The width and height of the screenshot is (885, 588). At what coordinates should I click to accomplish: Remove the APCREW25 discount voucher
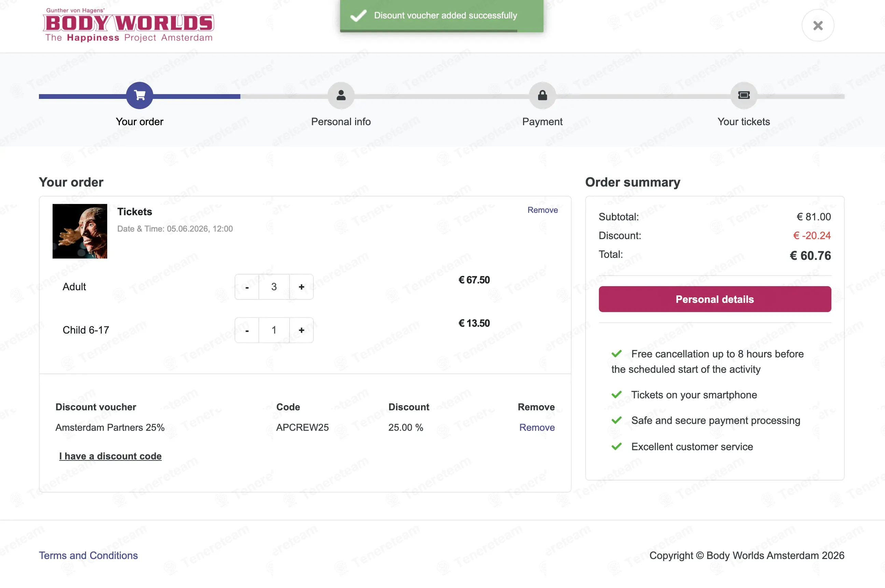tap(537, 427)
